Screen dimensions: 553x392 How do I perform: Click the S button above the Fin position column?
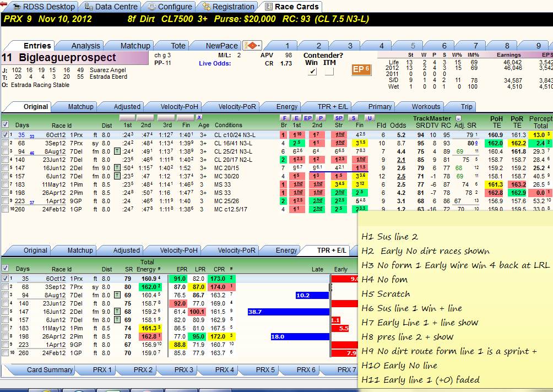354,118
